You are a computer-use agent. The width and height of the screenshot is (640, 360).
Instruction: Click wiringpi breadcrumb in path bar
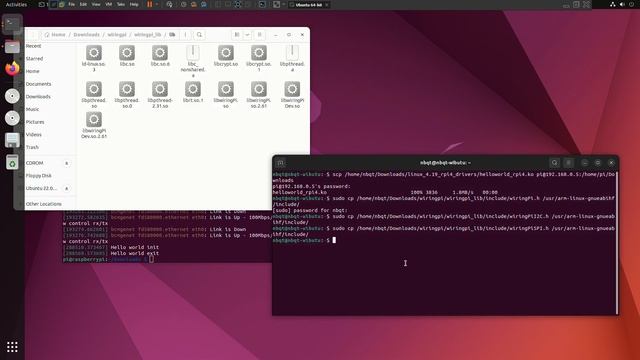pos(117,35)
